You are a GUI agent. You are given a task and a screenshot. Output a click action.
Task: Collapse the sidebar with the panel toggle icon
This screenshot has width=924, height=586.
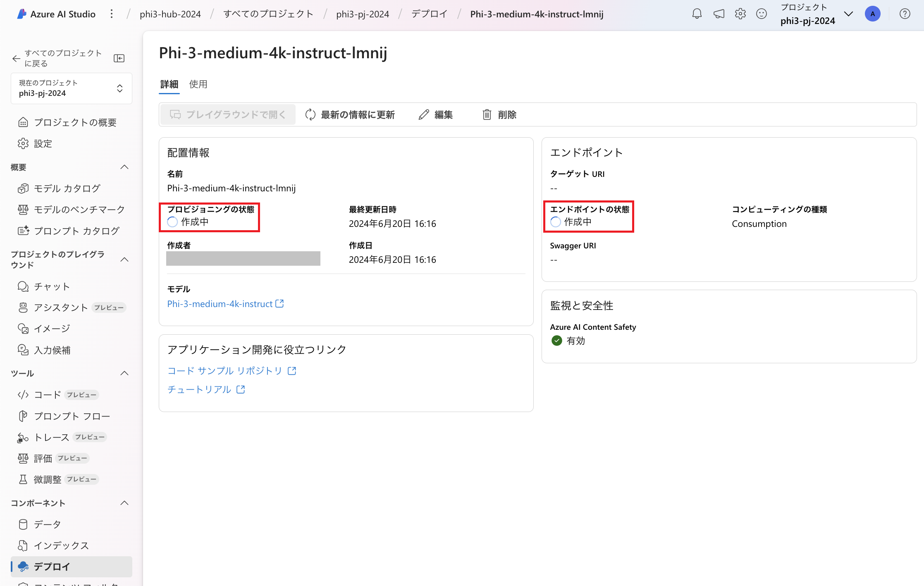[119, 58]
